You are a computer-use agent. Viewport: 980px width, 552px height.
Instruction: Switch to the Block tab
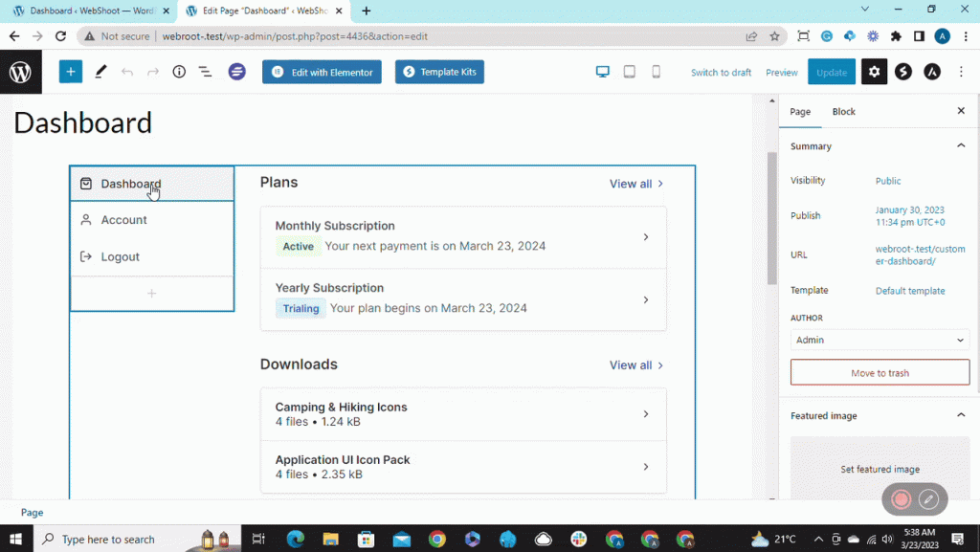[843, 111]
